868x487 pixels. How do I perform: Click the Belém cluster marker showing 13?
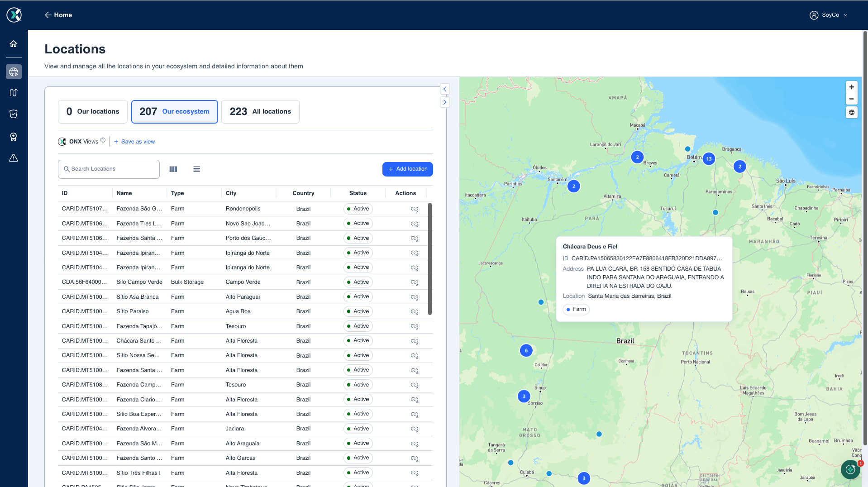tap(709, 159)
